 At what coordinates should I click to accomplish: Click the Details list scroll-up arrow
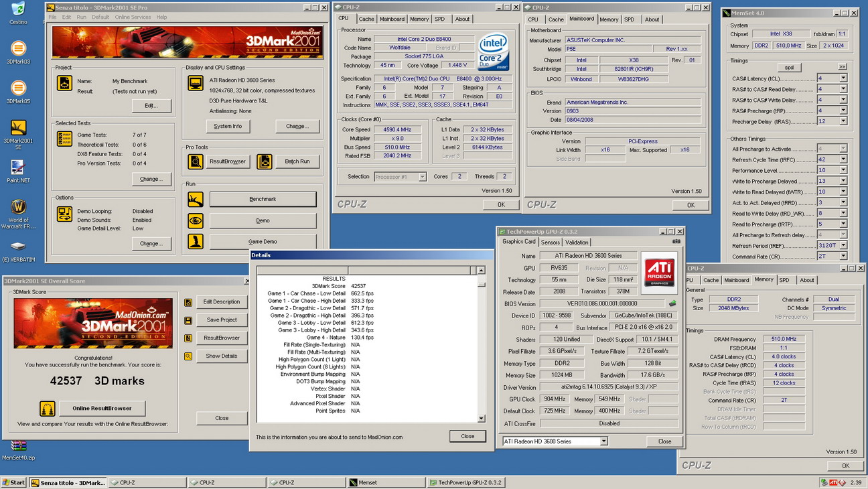[481, 271]
